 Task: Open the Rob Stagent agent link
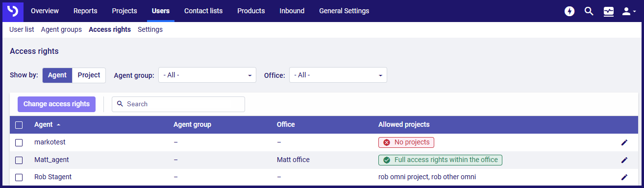(x=53, y=177)
